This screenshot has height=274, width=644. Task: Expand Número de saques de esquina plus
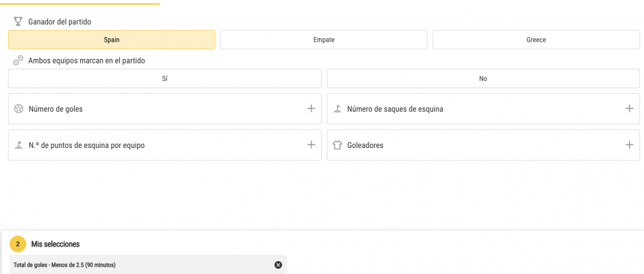(x=629, y=108)
